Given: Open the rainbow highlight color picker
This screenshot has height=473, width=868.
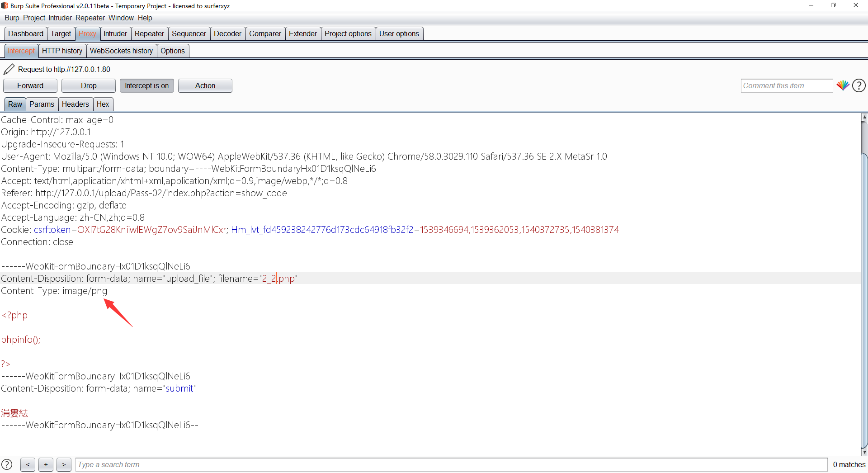Looking at the screenshot, I should [x=842, y=85].
